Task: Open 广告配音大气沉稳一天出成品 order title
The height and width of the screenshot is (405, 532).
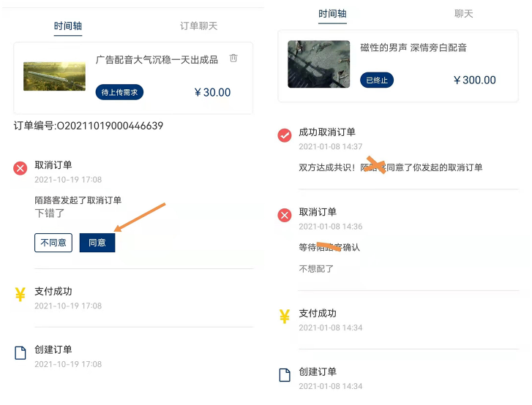Action: (157, 60)
